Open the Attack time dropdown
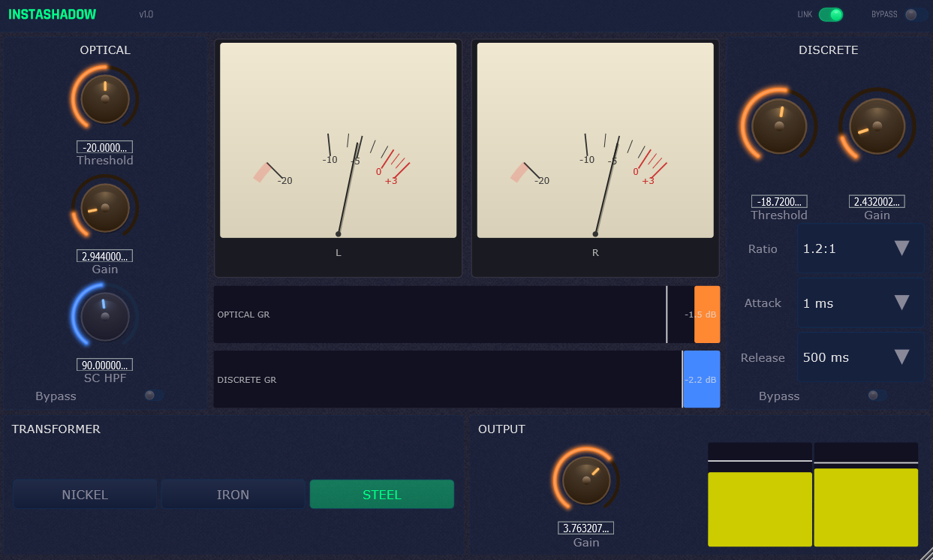933x560 pixels. click(859, 303)
